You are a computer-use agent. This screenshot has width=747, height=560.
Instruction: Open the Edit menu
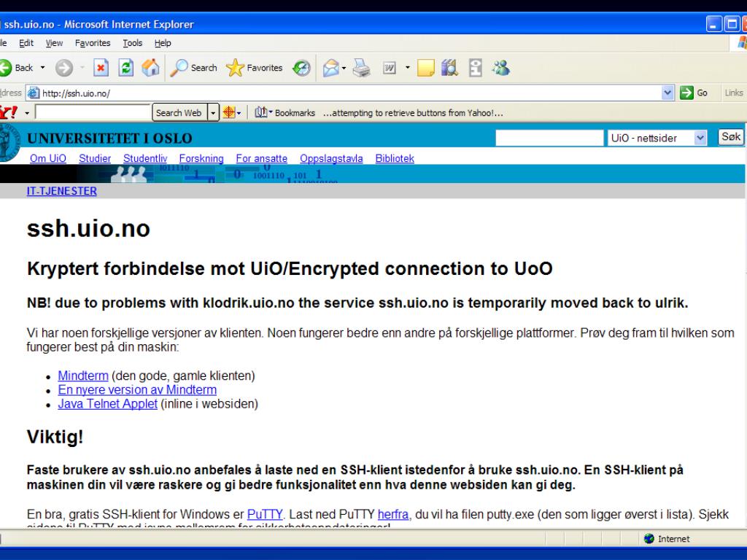tap(26, 43)
